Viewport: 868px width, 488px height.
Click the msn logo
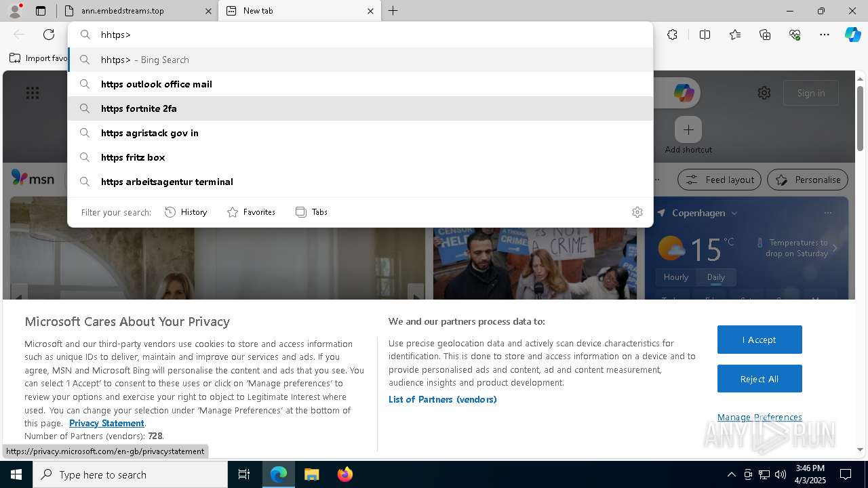pyautogui.click(x=33, y=178)
